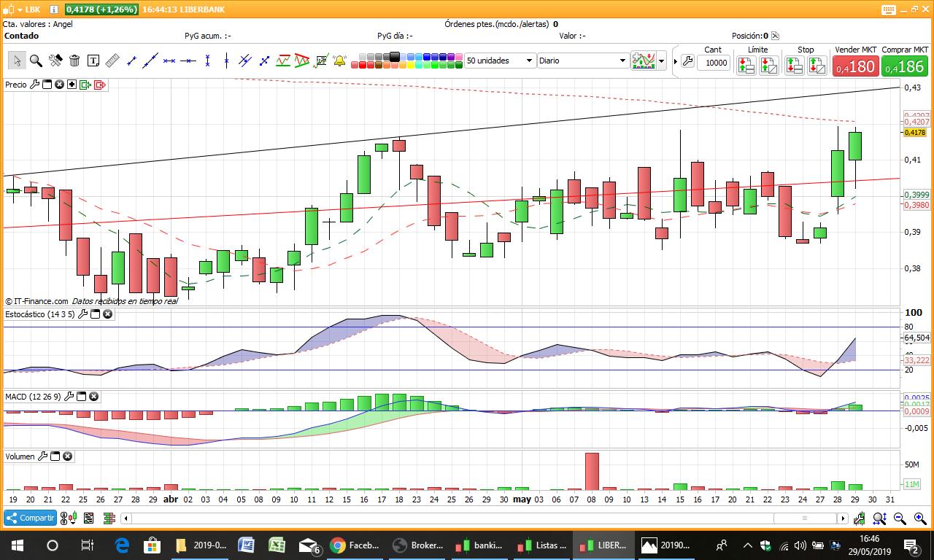Click the green export arrow in Precio panel

pos(85,85)
